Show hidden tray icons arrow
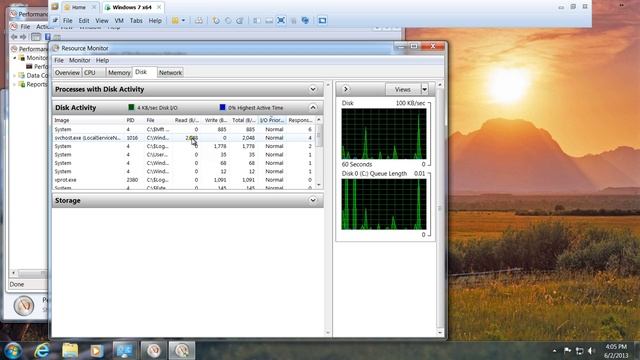The width and height of the screenshot is (640, 360). coord(554,351)
